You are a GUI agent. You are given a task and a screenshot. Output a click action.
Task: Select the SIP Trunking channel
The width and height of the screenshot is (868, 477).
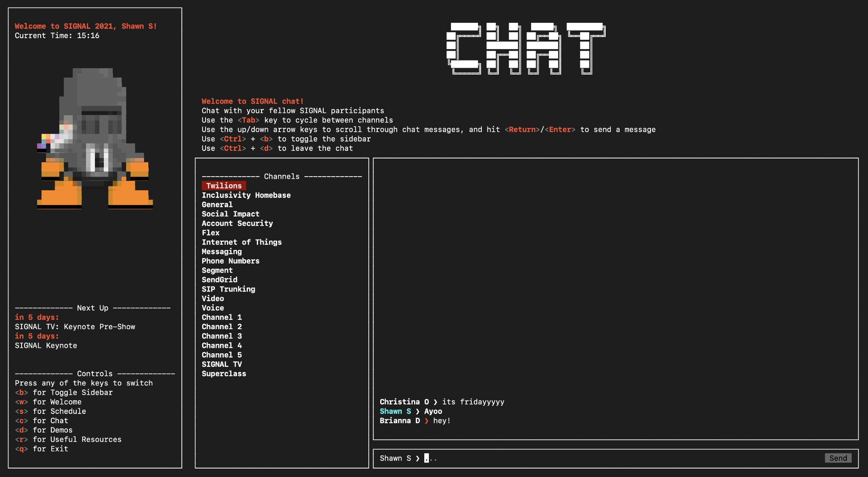click(228, 289)
